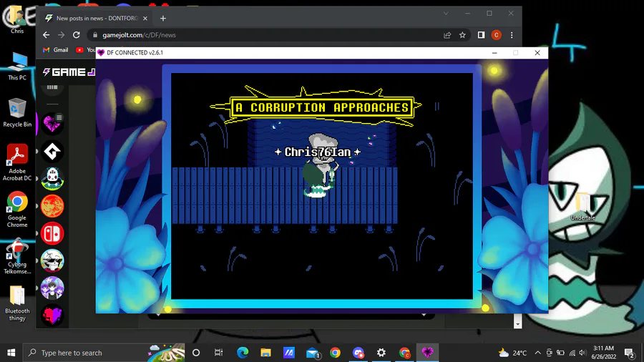Minimize the DF CONNECTED game window
Screen dimensions: 644x362
click(x=494, y=52)
